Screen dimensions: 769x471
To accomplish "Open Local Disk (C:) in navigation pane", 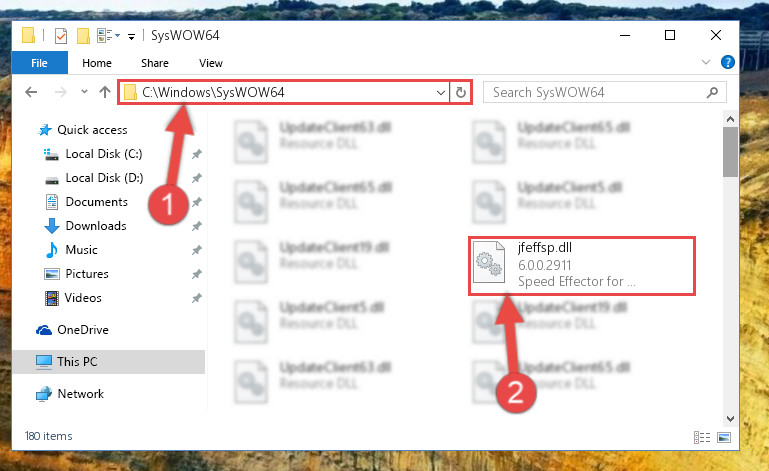I will click(x=103, y=154).
